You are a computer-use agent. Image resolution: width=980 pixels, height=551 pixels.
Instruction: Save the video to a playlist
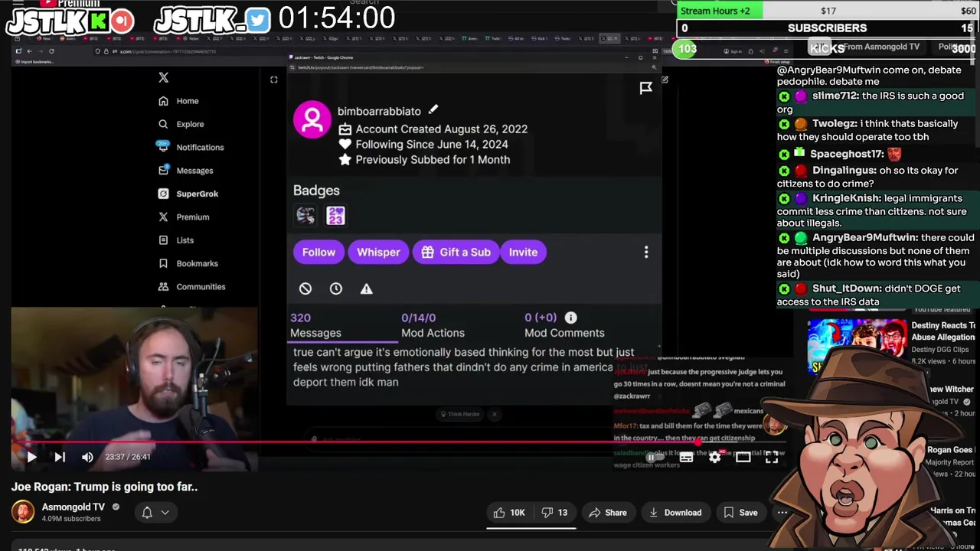(x=740, y=513)
